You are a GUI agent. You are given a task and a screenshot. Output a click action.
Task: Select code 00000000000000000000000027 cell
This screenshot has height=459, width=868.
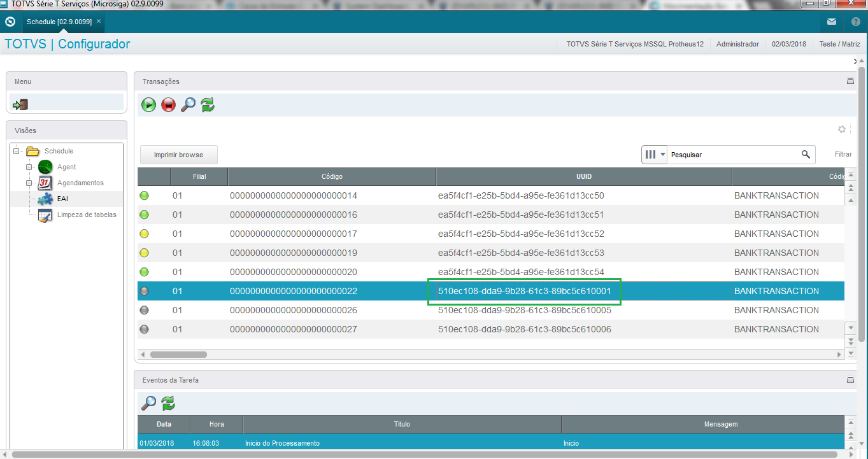[x=294, y=329]
